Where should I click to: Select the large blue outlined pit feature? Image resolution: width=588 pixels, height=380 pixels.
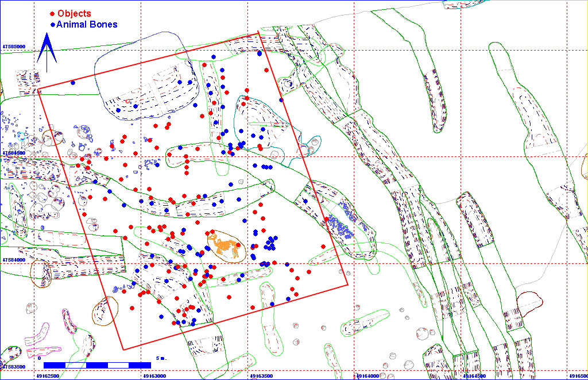[144, 86]
